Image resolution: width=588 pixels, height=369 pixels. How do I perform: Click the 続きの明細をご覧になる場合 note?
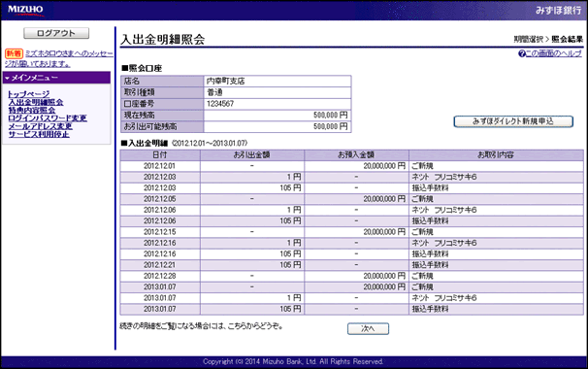coord(201,326)
